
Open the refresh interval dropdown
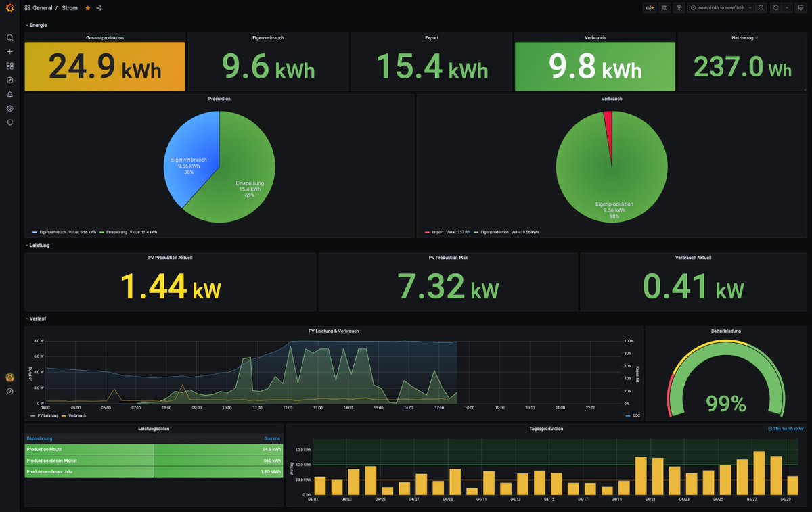[787, 8]
